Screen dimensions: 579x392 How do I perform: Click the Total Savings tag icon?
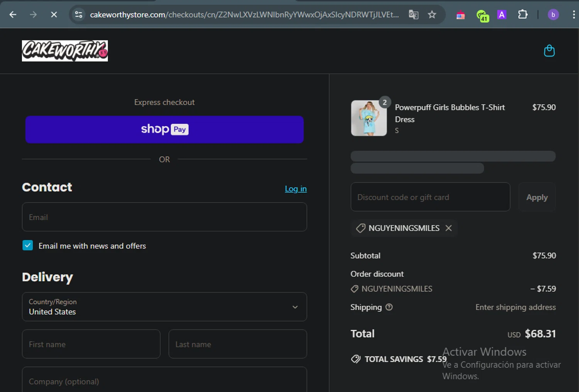(x=356, y=359)
